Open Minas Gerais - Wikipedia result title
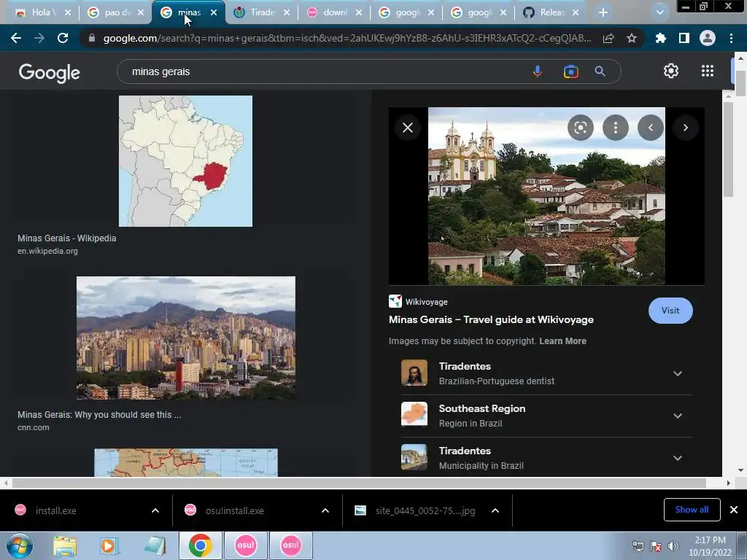 pyautogui.click(x=66, y=238)
